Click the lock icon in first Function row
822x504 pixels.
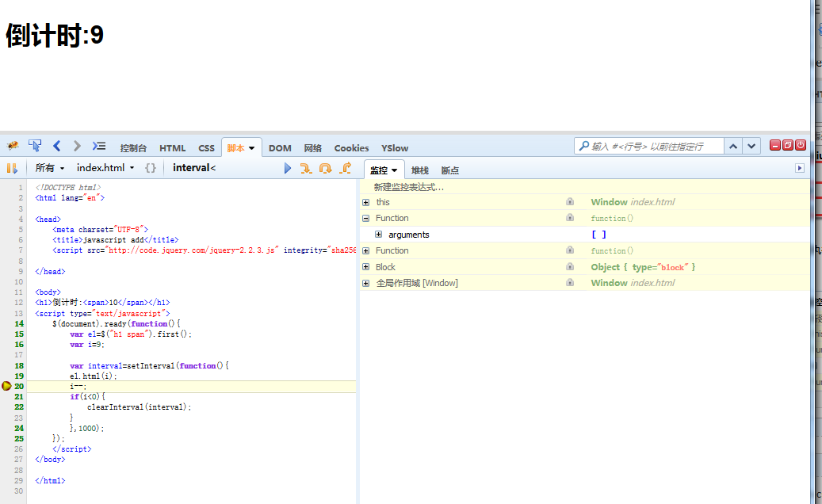coord(570,217)
